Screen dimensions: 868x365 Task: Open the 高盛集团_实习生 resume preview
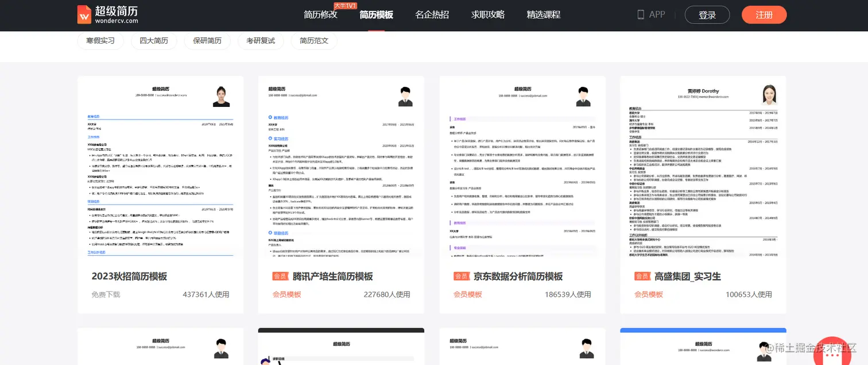703,167
